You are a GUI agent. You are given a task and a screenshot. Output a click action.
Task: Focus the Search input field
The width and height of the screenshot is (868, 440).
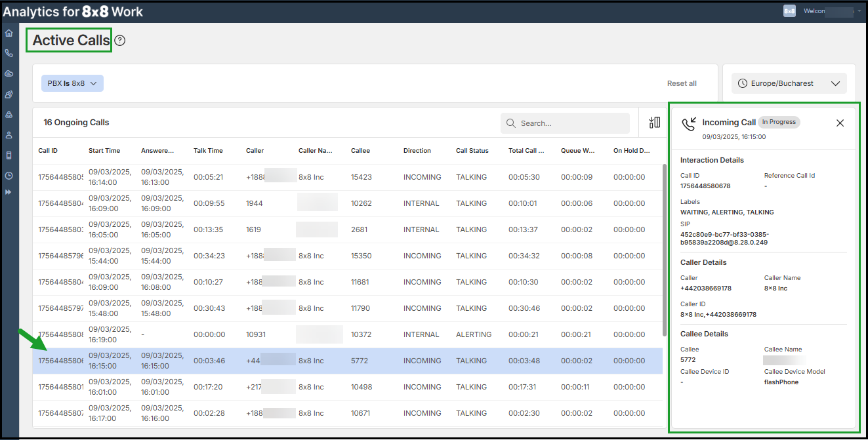click(565, 123)
